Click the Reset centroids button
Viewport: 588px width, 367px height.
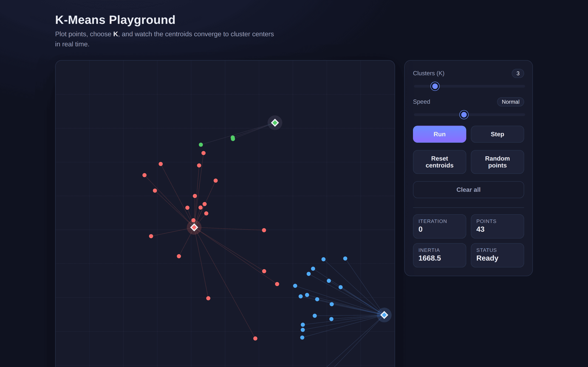[439, 162]
